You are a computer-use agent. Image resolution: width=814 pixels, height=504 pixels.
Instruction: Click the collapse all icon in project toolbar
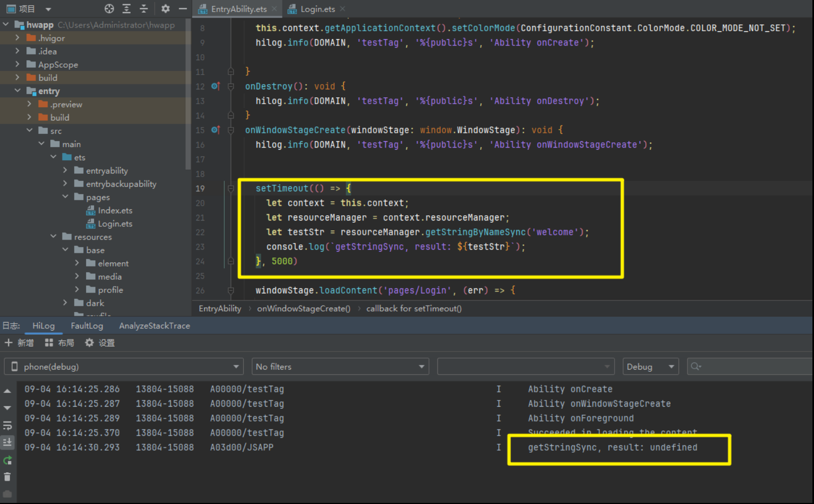(143, 8)
